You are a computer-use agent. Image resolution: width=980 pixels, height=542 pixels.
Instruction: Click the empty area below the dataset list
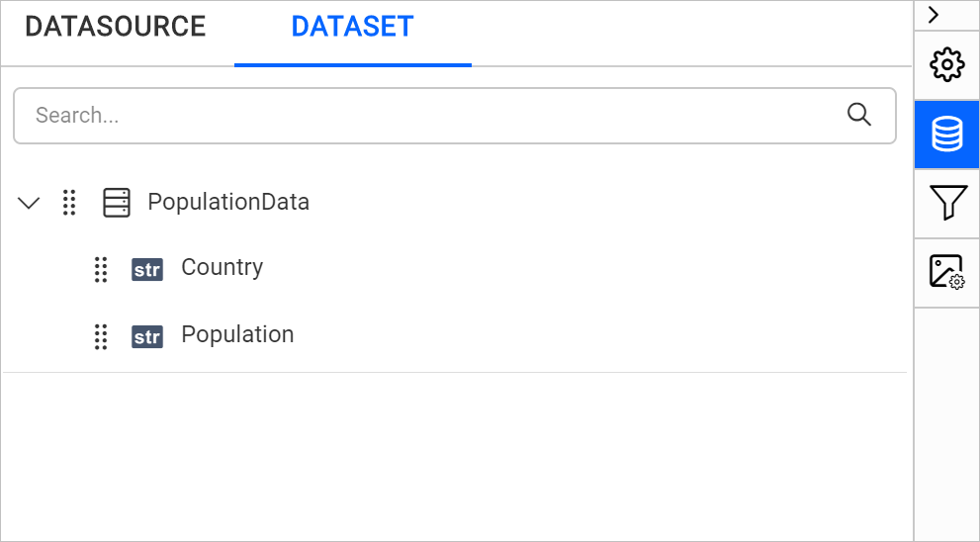coord(455,455)
